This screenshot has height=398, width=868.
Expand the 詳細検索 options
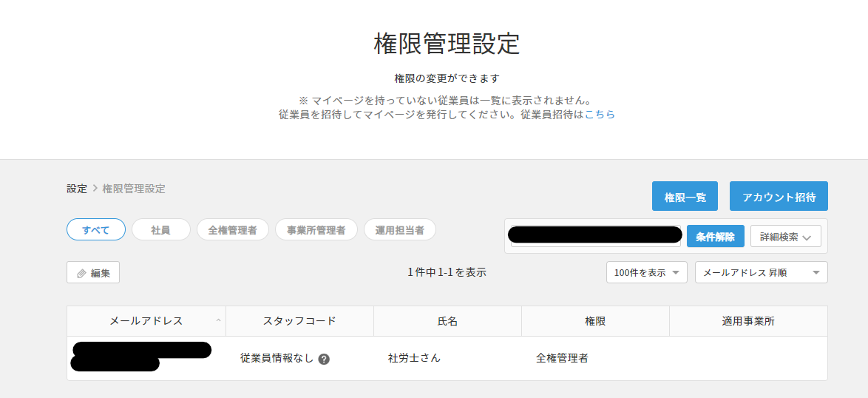click(x=785, y=237)
